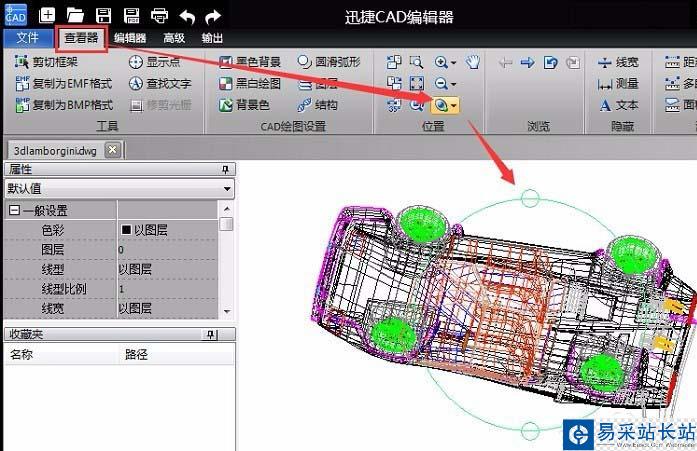Switch to the 编辑器 tab
The width and height of the screenshot is (697, 451).
[x=130, y=38]
